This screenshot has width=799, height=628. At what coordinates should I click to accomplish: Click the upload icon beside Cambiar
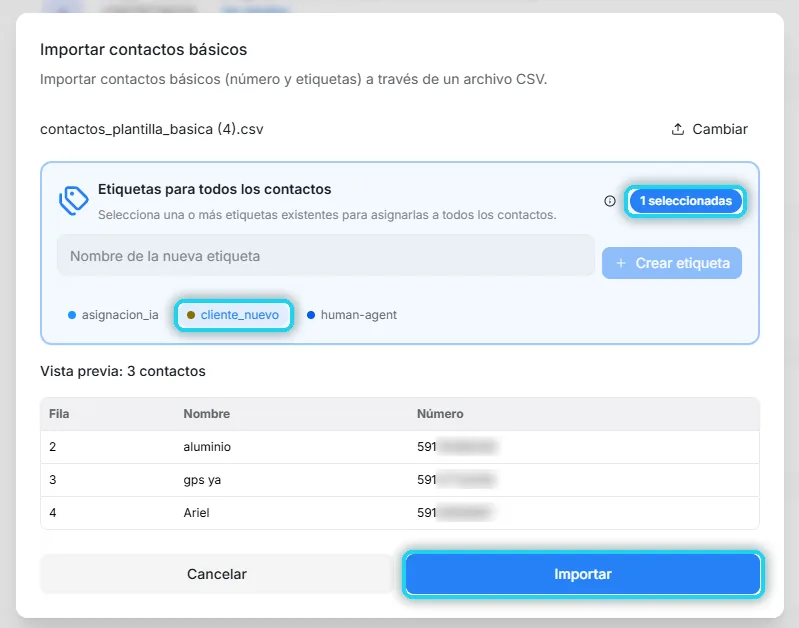tap(678, 129)
